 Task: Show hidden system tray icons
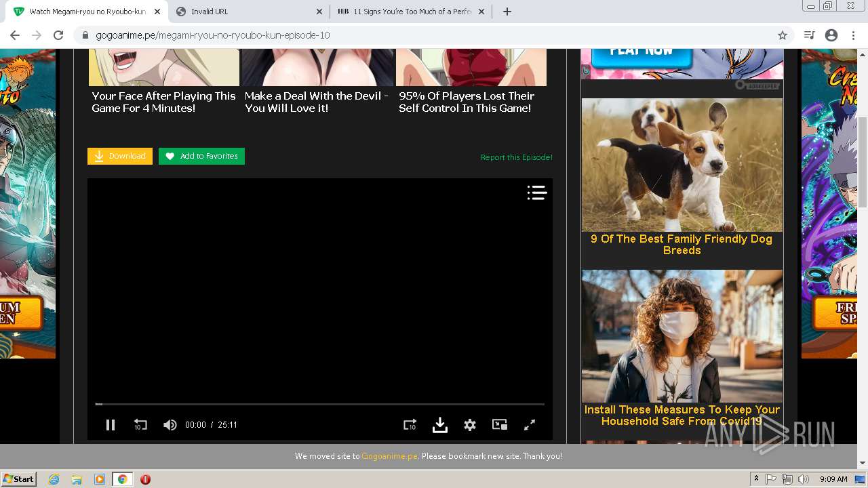click(x=756, y=479)
